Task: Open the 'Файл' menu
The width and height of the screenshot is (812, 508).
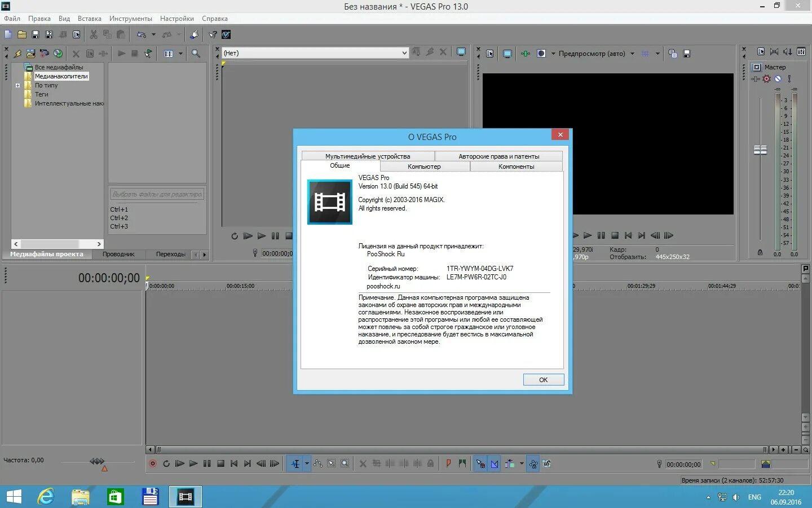Action: [12, 19]
